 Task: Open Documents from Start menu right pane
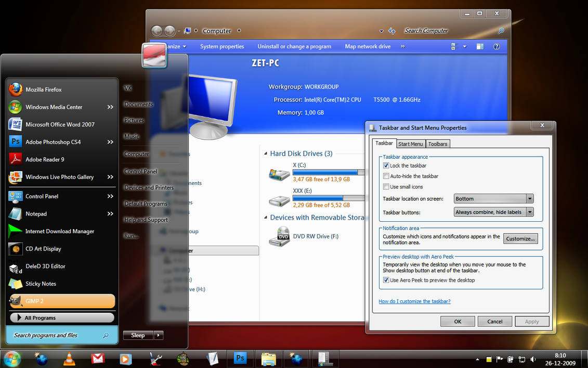pyautogui.click(x=139, y=105)
